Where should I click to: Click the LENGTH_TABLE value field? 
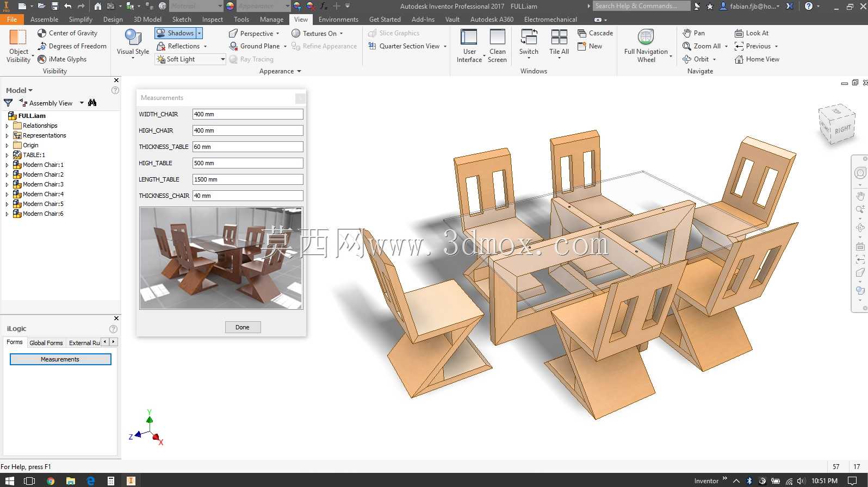(x=247, y=179)
